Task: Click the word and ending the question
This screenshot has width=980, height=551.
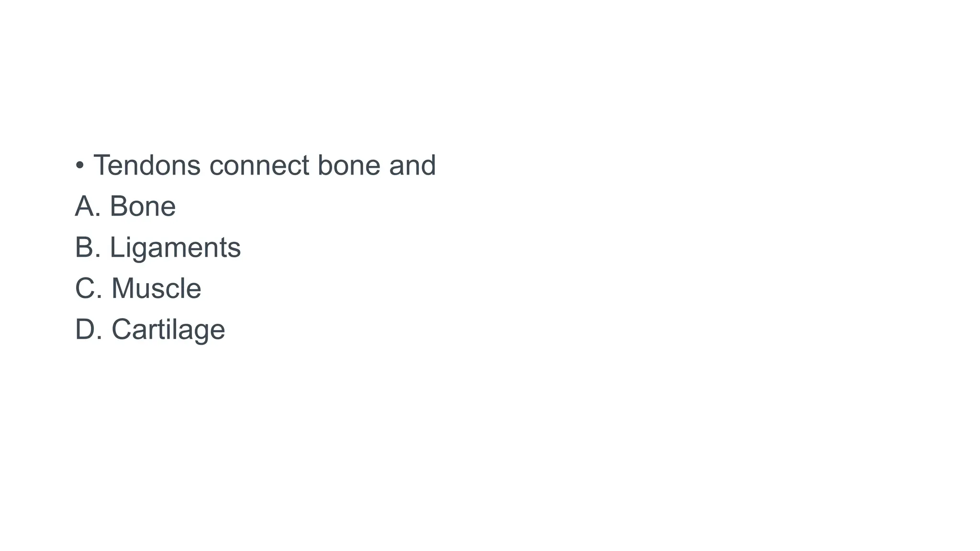Action: [412, 165]
